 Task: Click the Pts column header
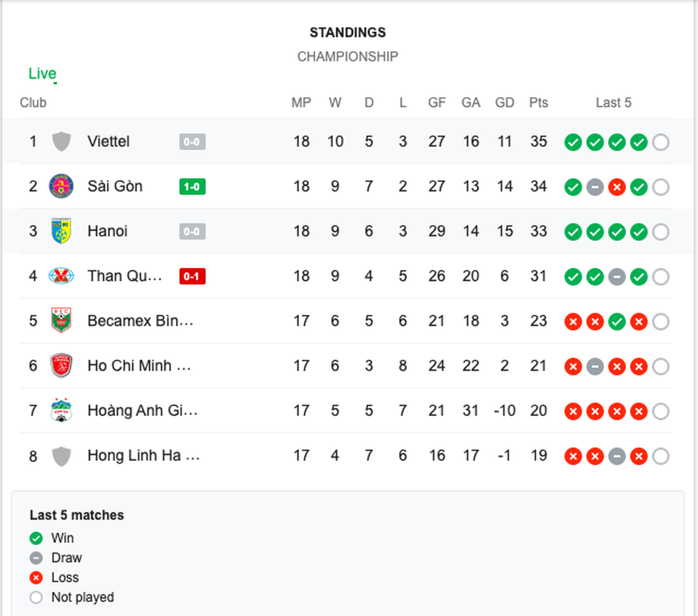coord(538,103)
